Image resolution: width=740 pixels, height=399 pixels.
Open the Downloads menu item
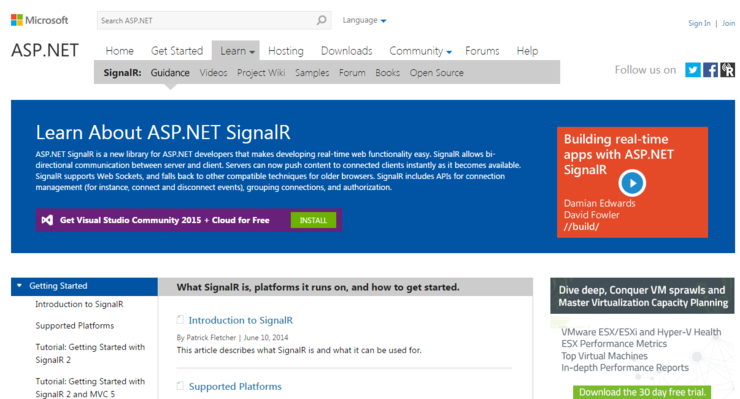pyautogui.click(x=346, y=51)
